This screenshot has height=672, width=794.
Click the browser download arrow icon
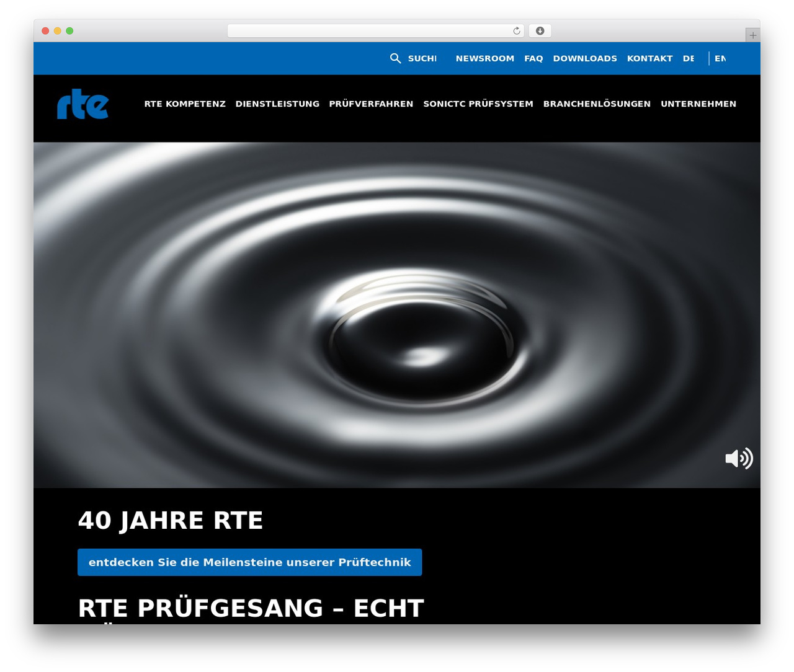[x=540, y=31]
